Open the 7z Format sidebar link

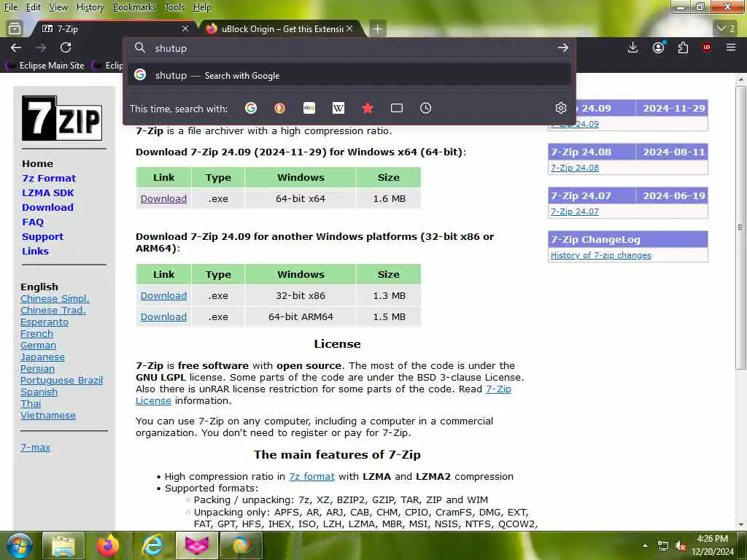(49, 178)
